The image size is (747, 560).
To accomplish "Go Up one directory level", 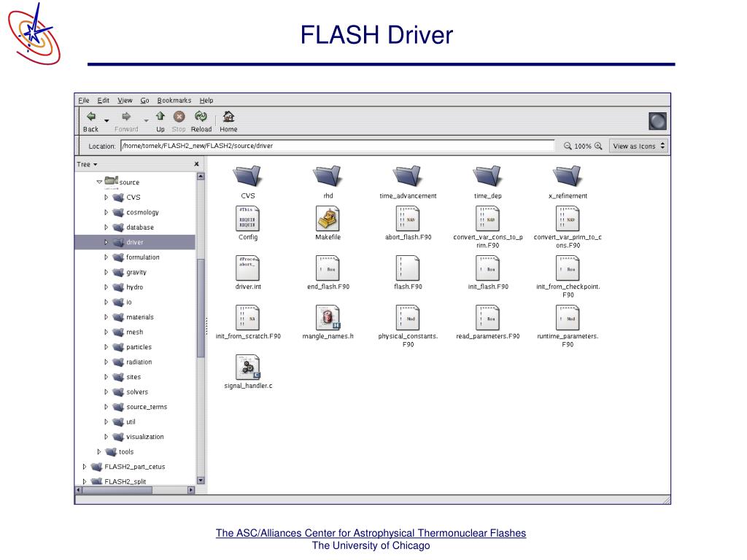I will pyautogui.click(x=160, y=116).
